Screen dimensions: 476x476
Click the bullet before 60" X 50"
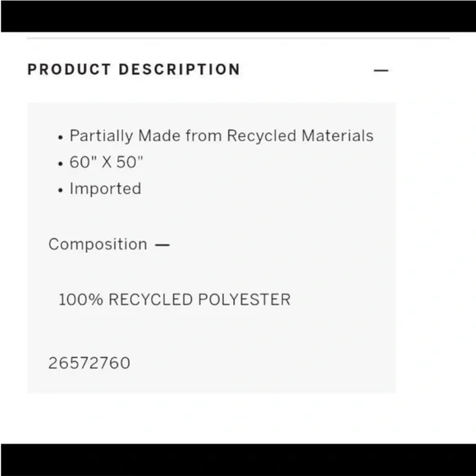(x=61, y=163)
